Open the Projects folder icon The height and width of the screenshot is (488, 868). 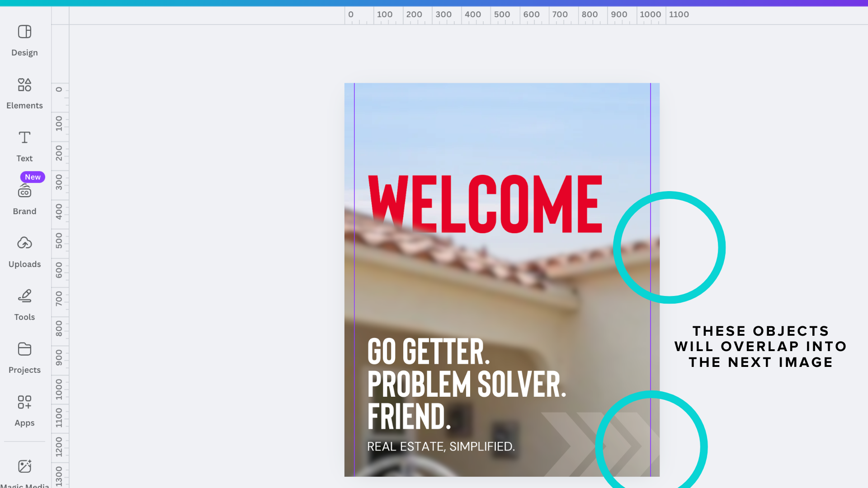(24, 349)
